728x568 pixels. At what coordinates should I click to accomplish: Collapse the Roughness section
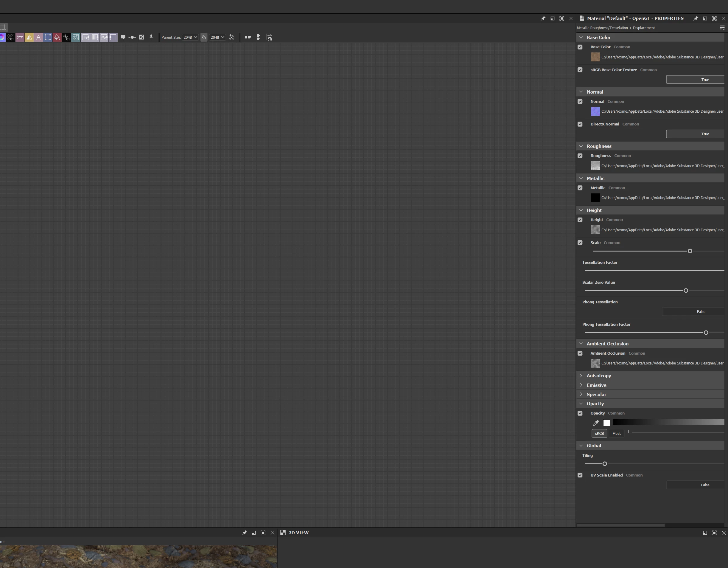pyautogui.click(x=581, y=146)
